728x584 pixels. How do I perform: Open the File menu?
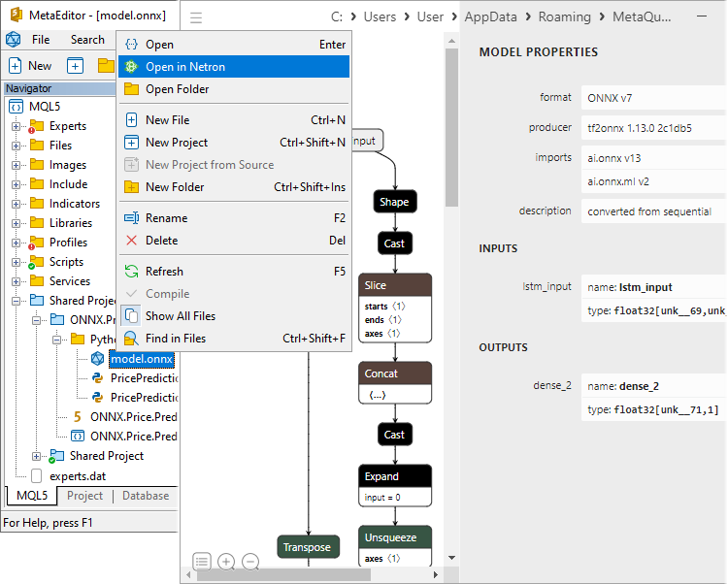click(x=41, y=40)
